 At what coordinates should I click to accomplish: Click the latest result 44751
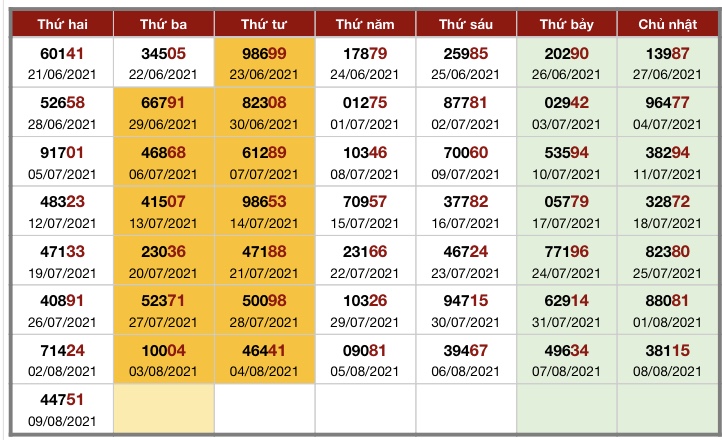(62, 409)
